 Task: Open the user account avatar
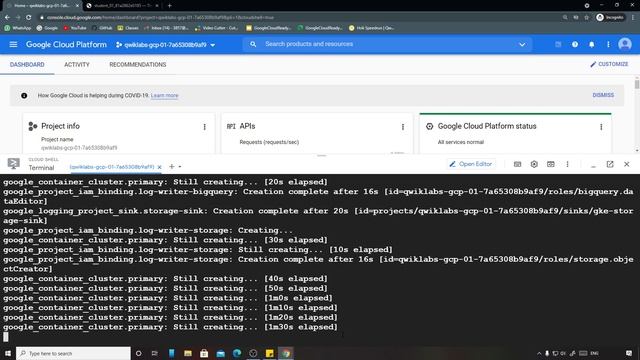[624, 44]
